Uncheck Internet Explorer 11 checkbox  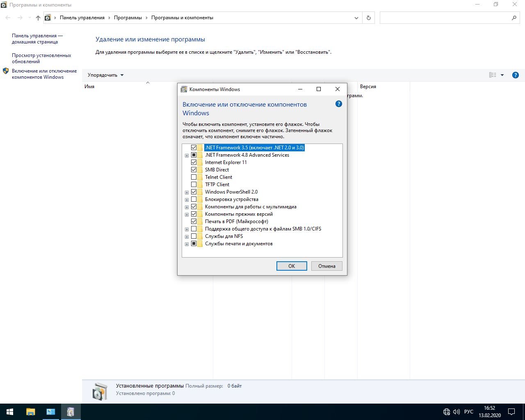pos(194,162)
